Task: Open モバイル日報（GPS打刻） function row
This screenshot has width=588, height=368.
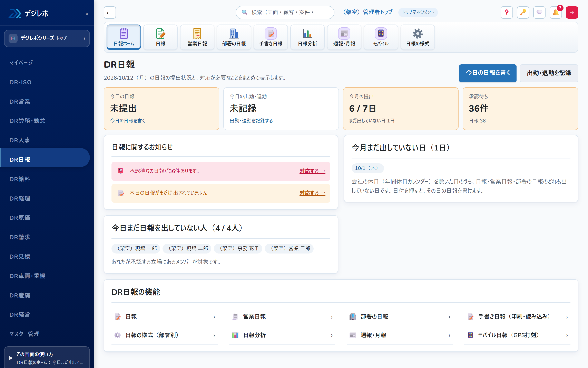Action: pyautogui.click(x=517, y=335)
